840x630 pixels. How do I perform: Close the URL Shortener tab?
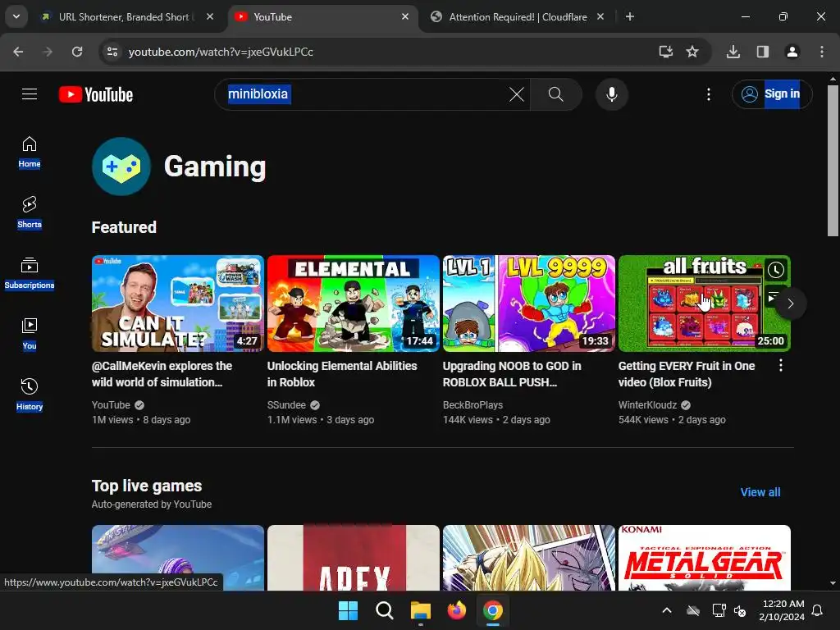pos(210,17)
